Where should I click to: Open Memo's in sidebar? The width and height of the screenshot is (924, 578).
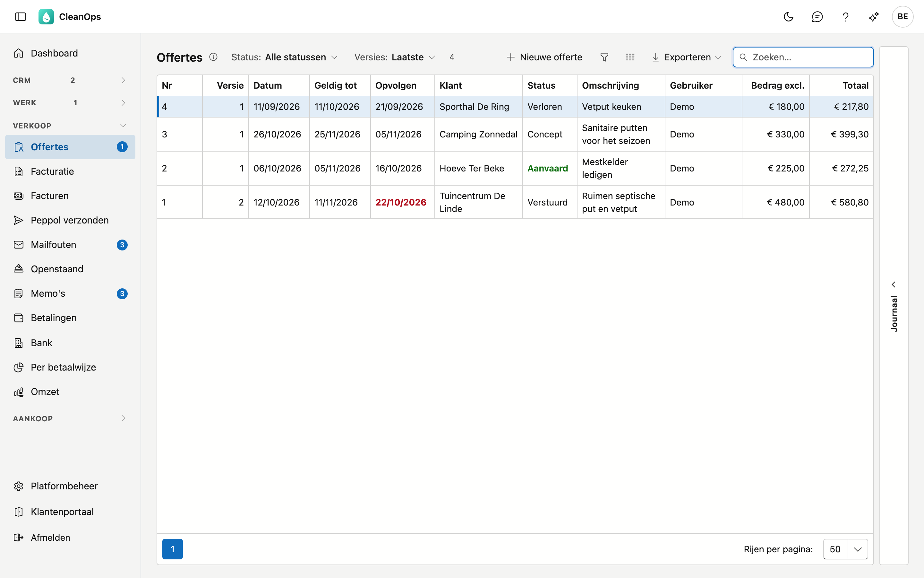pyautogui.click(x=70, y=293)
